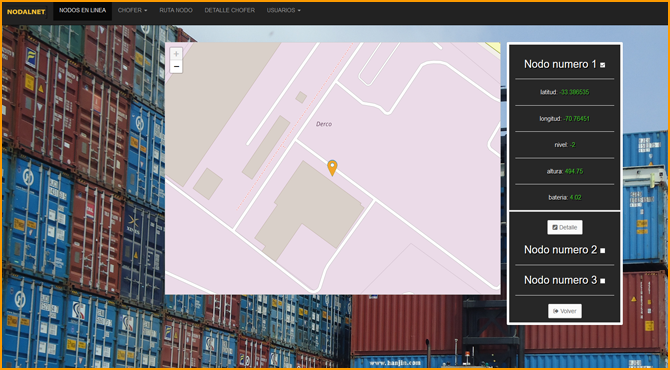The width and height of the screenshot is (670, 370).
Task: Navigate to DETALLE CHOFER
Action: pyautogui.click(x=229, y=10)
